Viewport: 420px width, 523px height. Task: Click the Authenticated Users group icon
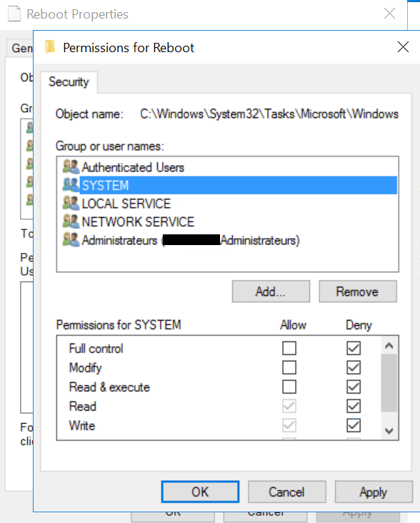[71, 166]
